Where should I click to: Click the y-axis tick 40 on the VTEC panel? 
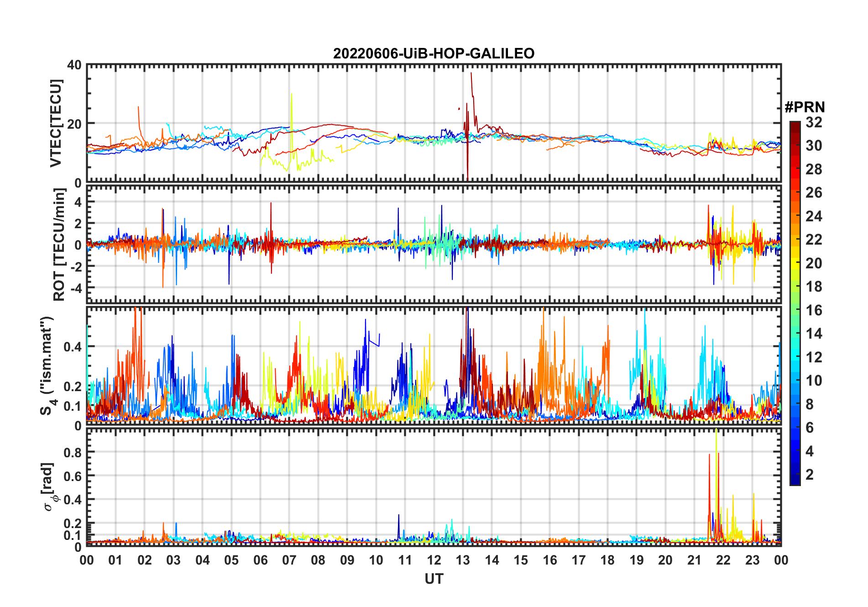point(74,65)
